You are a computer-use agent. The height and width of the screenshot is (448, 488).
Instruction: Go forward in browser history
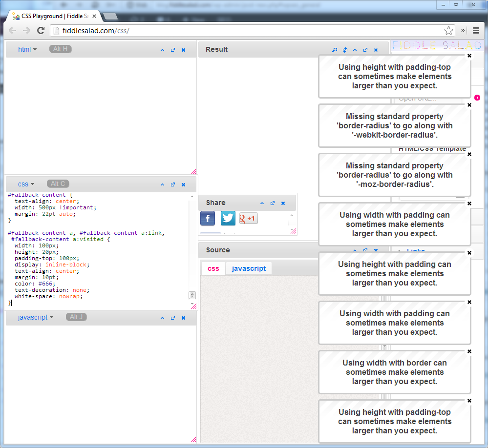coord(27,30)
